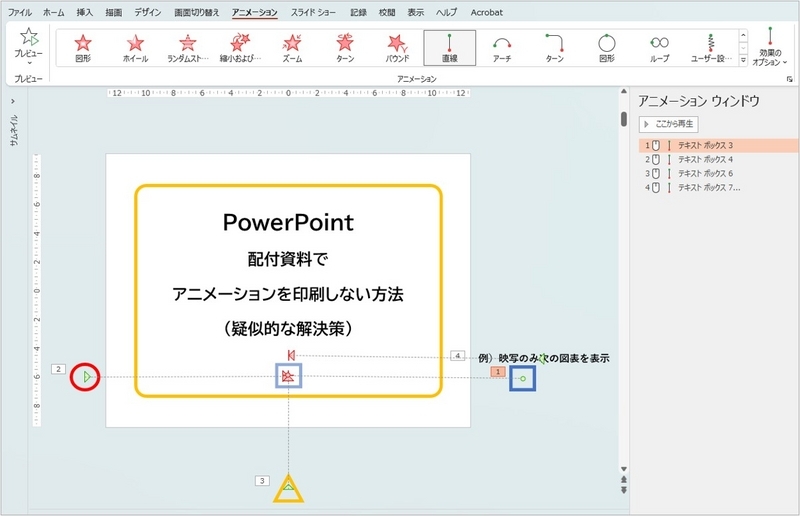800x516 pixels.
Task: Select the 図形 emphasis star animation
Action: (x=83, y=48)
